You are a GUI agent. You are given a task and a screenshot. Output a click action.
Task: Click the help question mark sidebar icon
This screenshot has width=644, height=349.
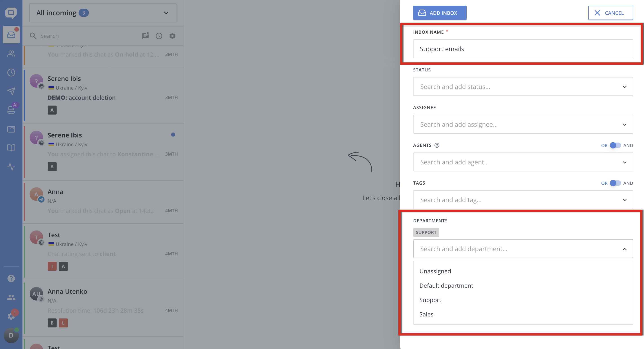(11, 278)
